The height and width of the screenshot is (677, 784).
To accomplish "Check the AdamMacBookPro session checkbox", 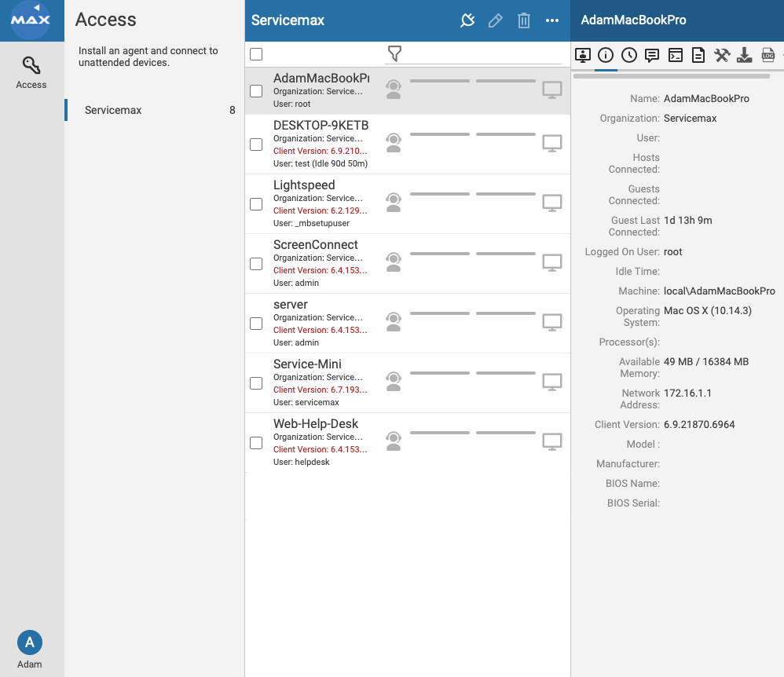I will [256, 91].
